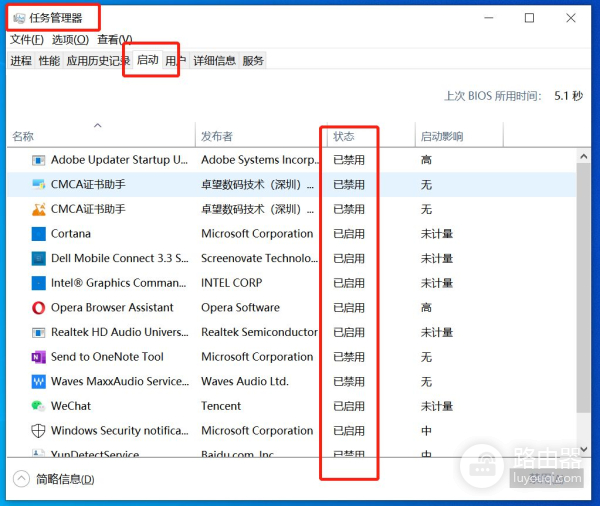Click the Adobe Updater Startup icon
Screen dimensions: 600x506
pos(39,160)
